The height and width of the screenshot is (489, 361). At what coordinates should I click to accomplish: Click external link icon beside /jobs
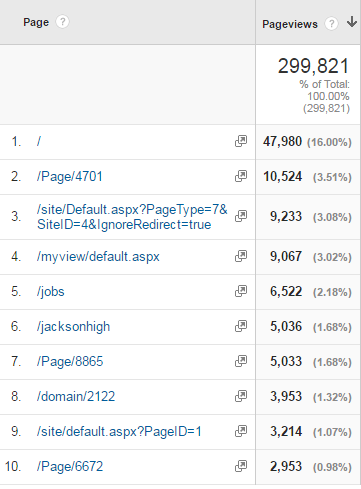(x=241, y=291)
